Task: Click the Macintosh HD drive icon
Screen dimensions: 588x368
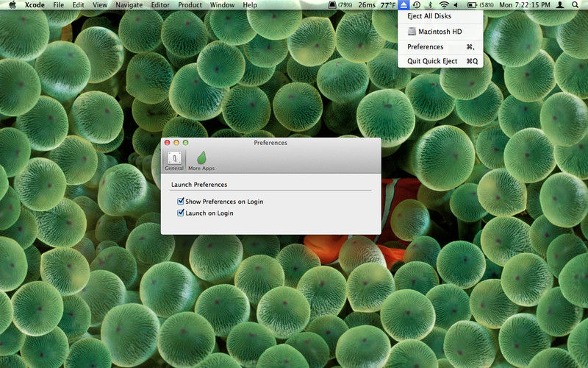Action: point(412,32)
